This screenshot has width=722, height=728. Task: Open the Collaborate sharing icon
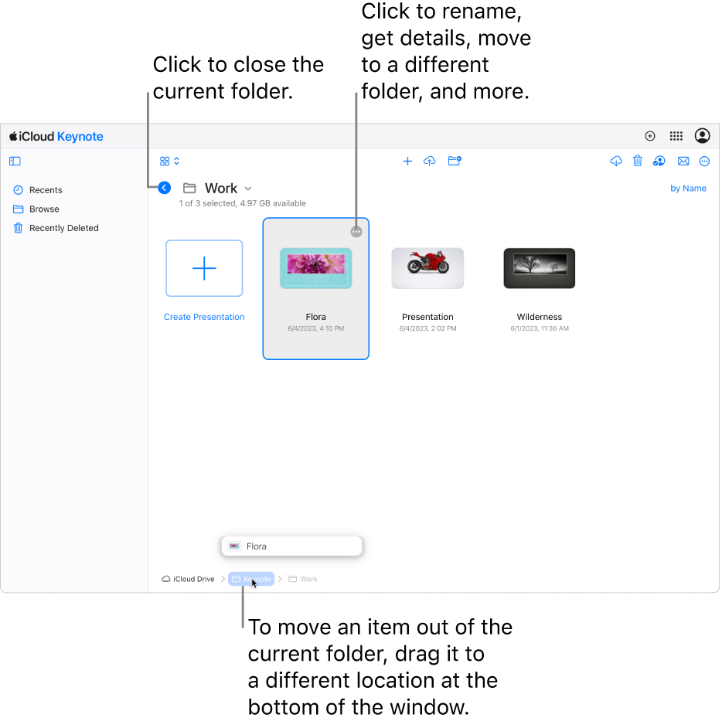pyautogui.click(x=659, y=161)
